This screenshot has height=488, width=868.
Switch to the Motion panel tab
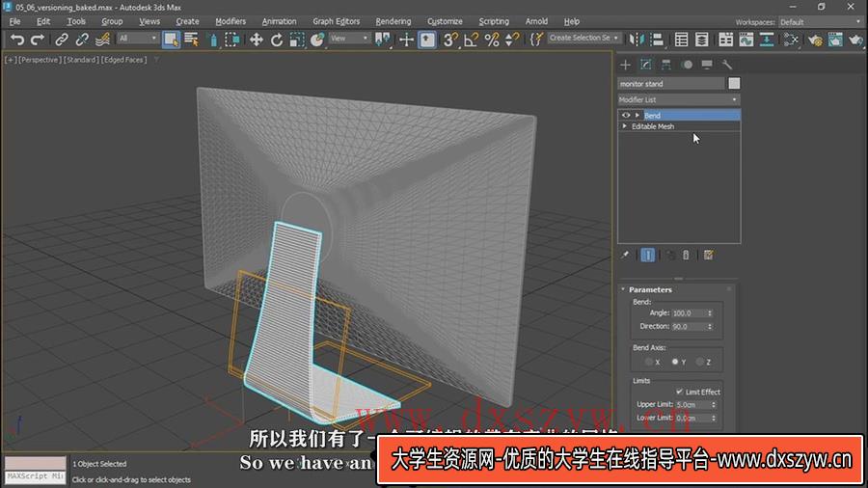click(687, 65)
